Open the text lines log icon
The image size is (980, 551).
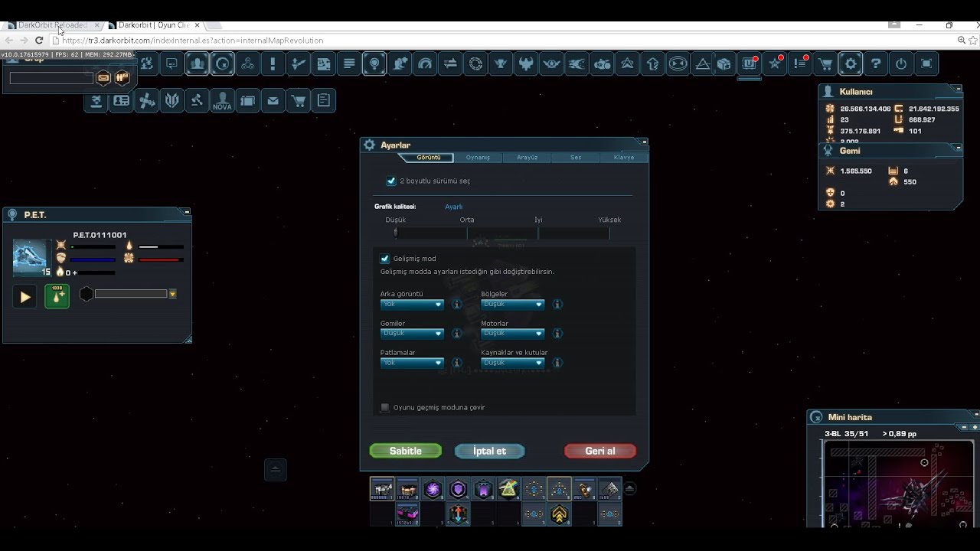(x=349, y=64)
